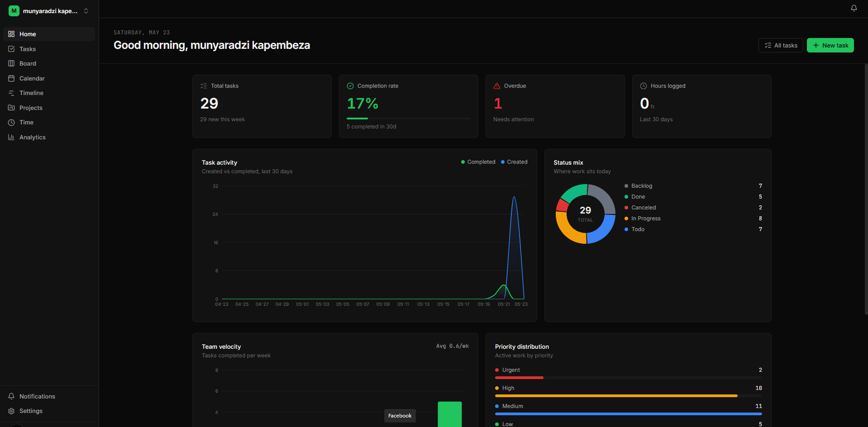Open the notifications bell icon in top bar
Viewport: 868px width, 427px height.
point(854,8)
